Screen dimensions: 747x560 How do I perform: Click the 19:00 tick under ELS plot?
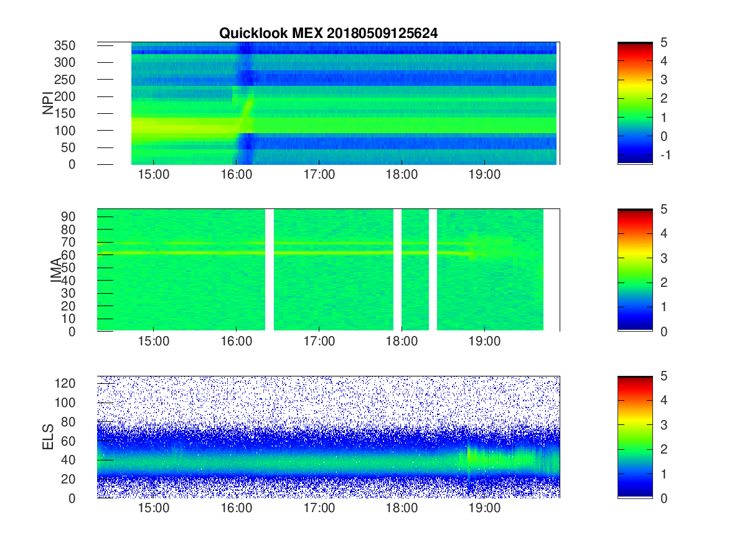coord(485,508)
